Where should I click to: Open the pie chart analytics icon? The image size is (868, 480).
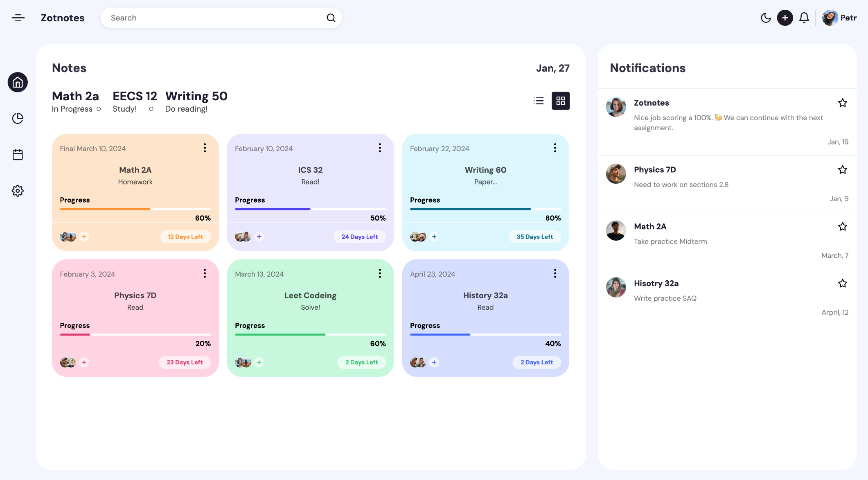[18, 119]
